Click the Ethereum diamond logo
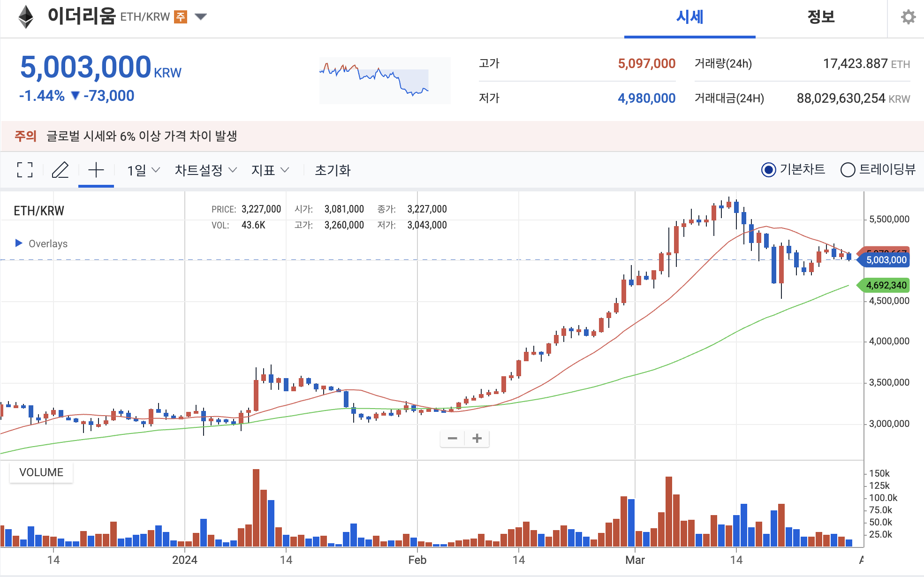This screenshot has width=924, height=577. pyautogui.click(x=26, y=17)
